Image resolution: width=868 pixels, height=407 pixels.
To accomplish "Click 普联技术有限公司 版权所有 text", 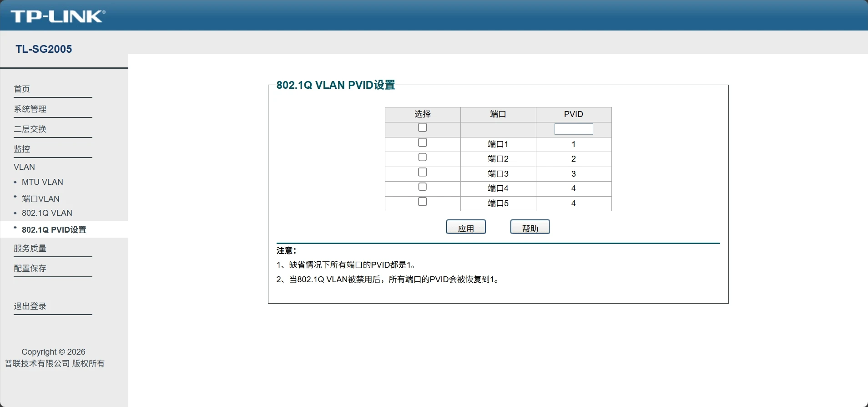I will 55,364.
